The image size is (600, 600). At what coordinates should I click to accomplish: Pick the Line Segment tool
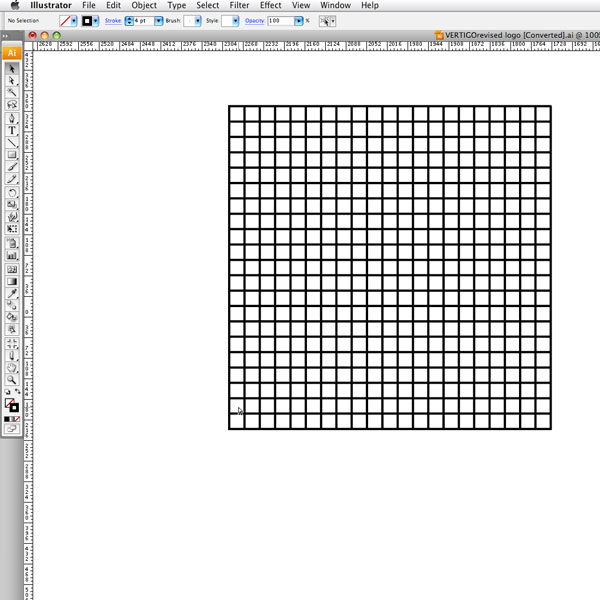(12, 142)
